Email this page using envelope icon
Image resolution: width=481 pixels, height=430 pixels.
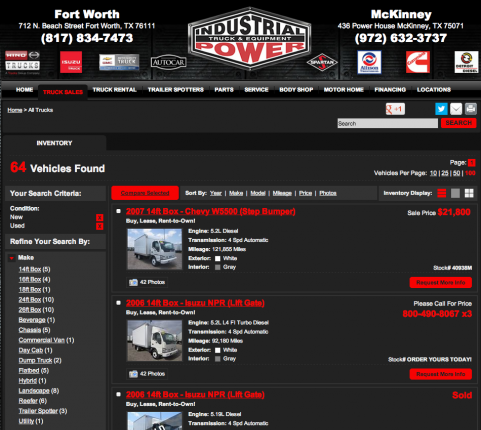(x=456, y=109)
